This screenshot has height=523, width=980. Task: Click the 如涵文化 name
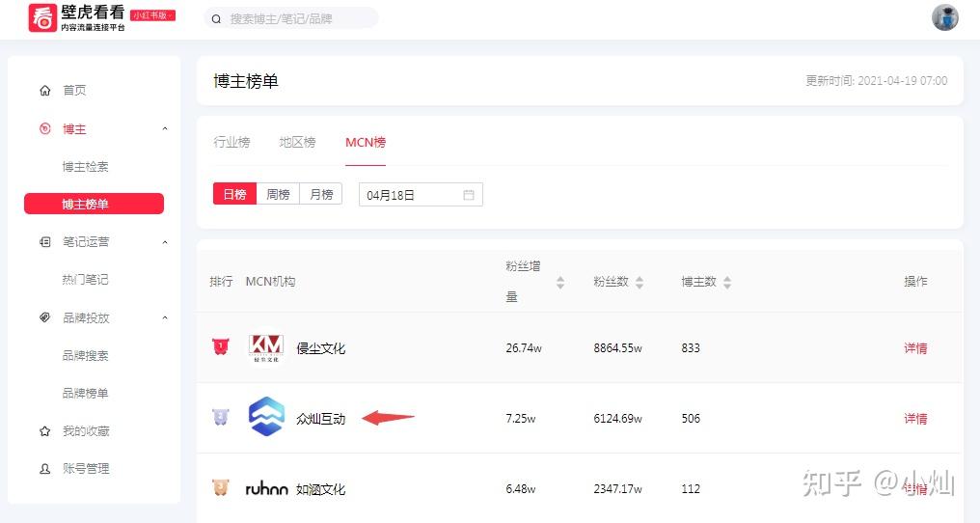[x=320, y=489]
